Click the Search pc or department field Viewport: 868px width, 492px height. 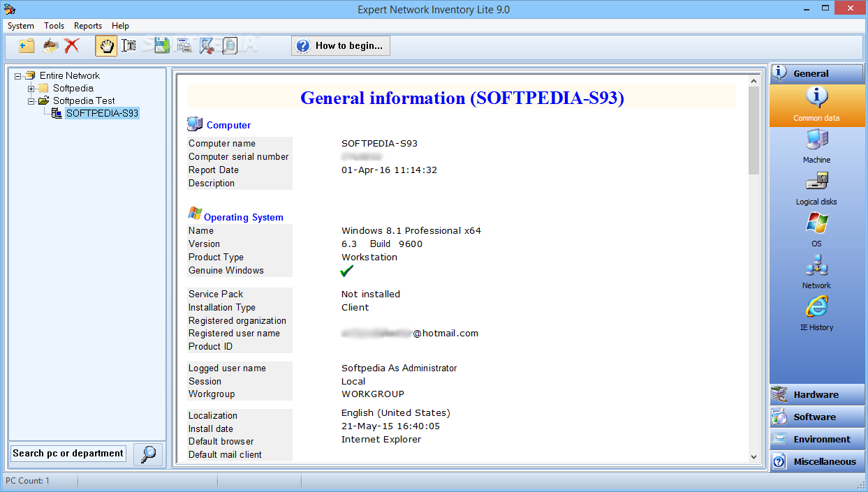(68, 454)
